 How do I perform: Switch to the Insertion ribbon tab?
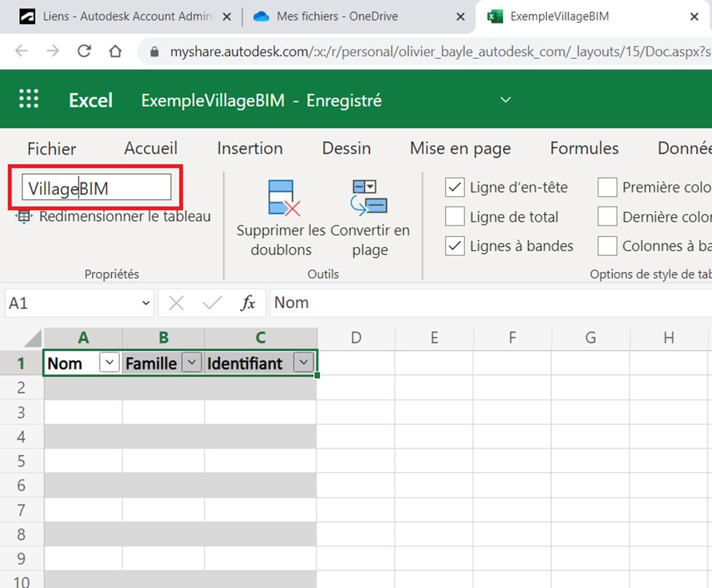(249, 148)
